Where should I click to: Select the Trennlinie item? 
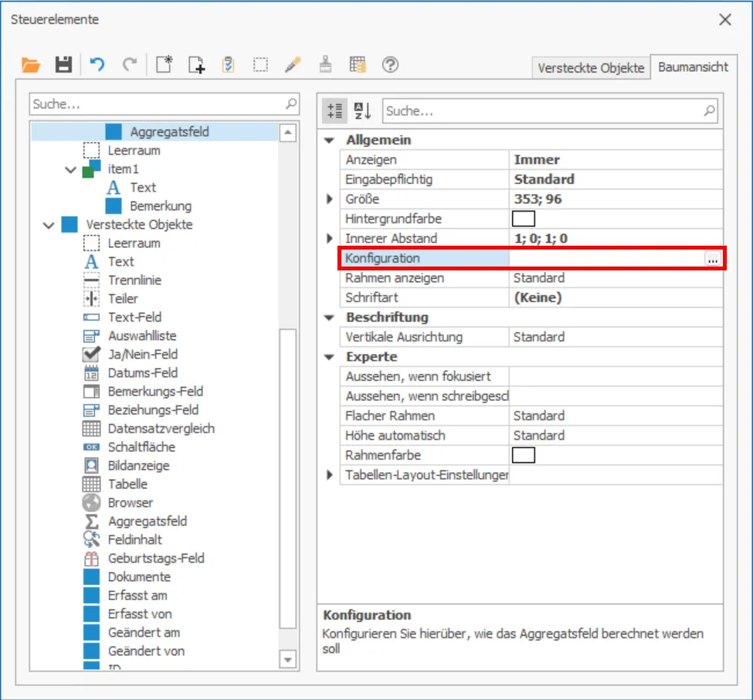(122, 280)
